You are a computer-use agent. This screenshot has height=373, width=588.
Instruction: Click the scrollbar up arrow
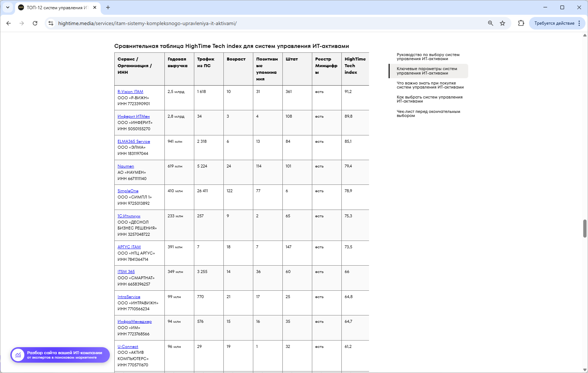coord(585,35)
